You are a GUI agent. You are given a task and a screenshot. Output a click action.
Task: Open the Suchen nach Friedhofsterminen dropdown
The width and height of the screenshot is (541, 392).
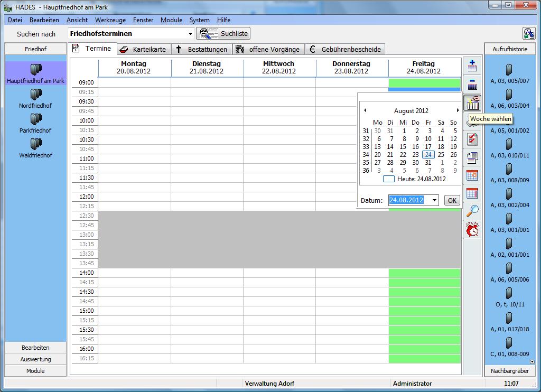pos(190,33)
